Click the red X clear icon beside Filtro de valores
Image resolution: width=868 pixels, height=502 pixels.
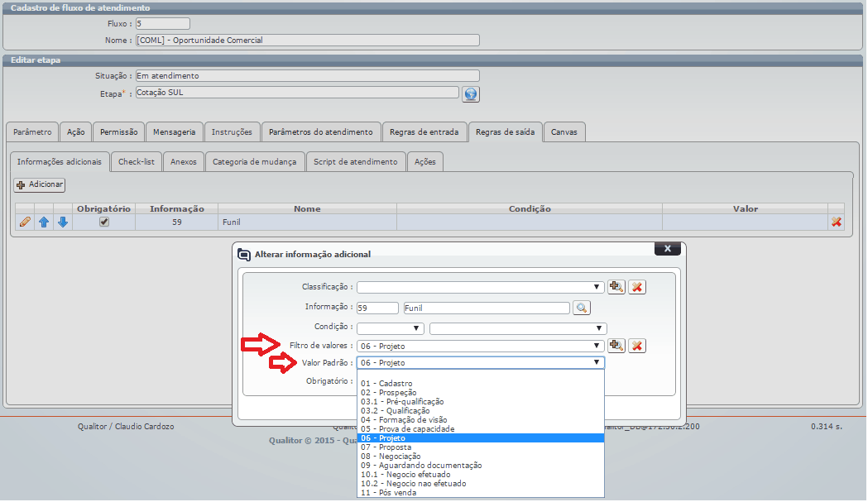[636, 346]
